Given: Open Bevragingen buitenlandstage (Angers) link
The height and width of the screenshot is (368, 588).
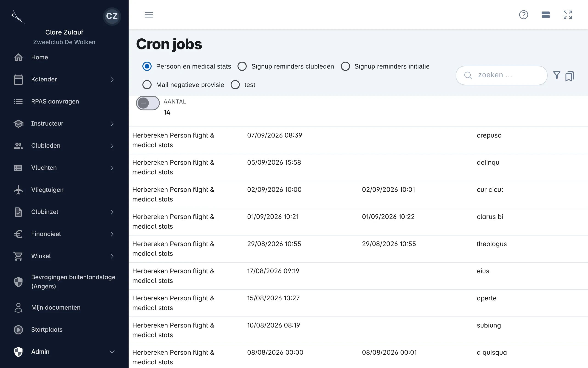Looking at the screenshot, I should [64, 282].
